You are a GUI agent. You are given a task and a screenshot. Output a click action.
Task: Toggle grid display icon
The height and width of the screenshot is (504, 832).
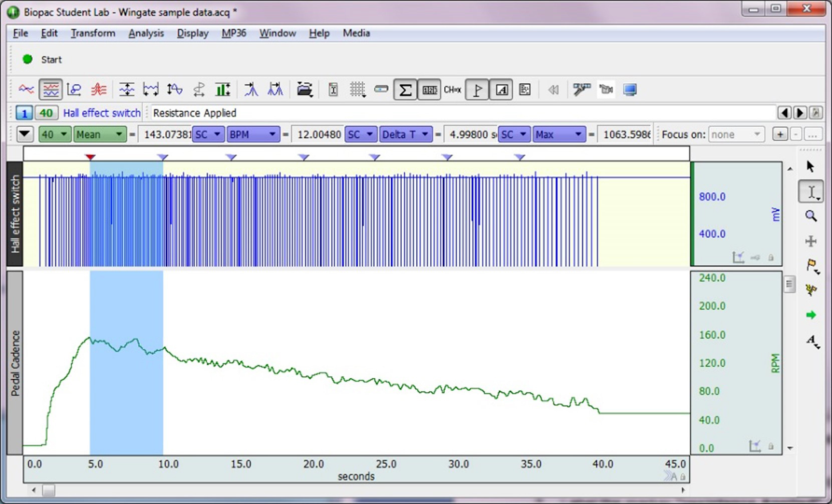(x=358, y=90)
